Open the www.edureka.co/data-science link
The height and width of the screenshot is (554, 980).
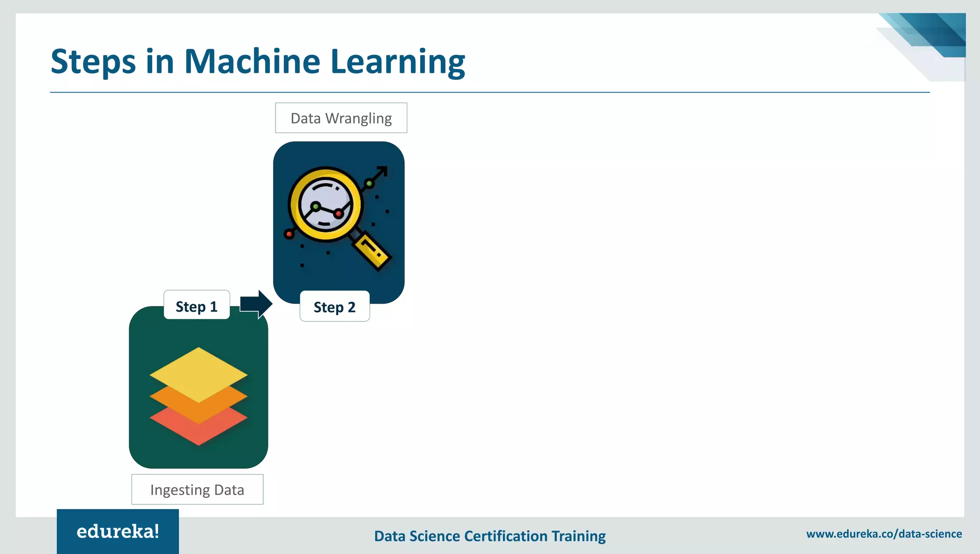pos(884,534)
